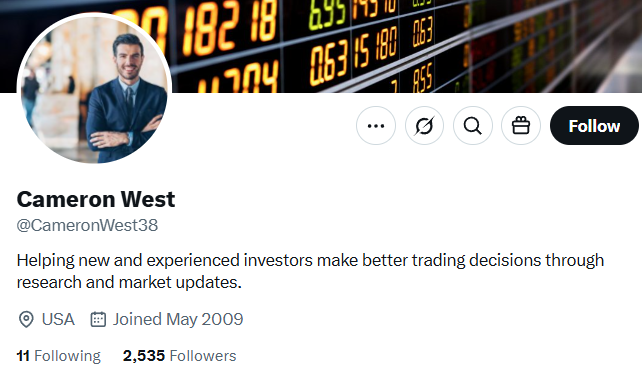The height and width of the screenshot is (367, 642).
Task: Open the three-dot more options menu
Action: pos(376,126)
